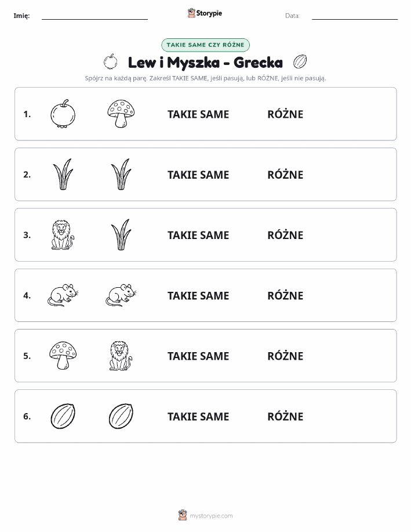Click the lion picture in row 5
The image size is (411, 532).
point(121,356)
